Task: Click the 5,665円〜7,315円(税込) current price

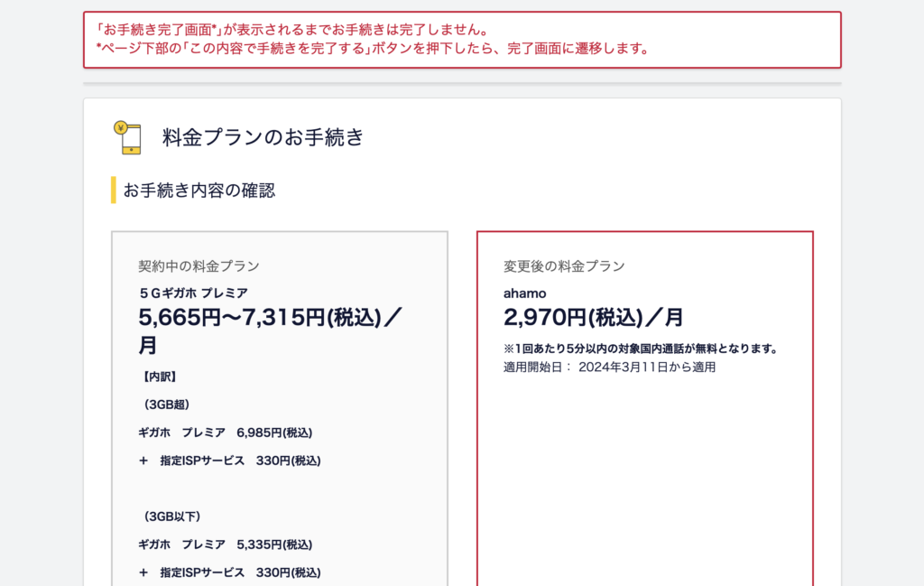Action: (271, 318)
